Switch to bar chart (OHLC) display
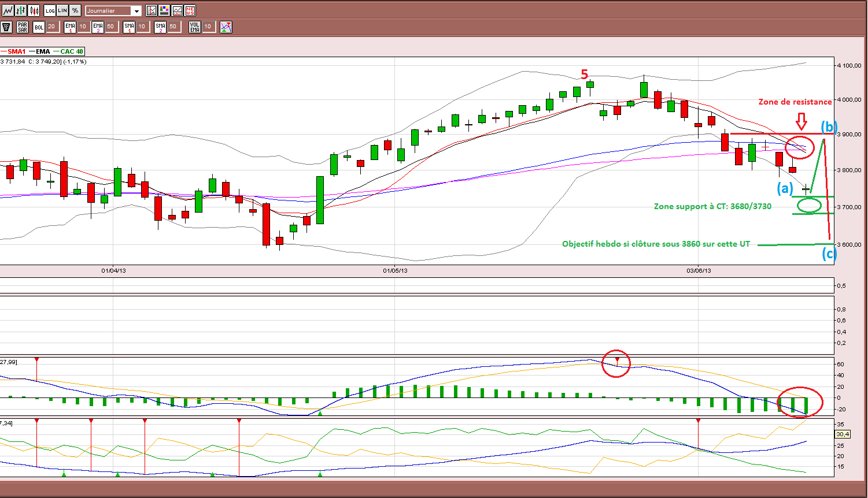The image size is (868, 498). (x=21, y=10)
